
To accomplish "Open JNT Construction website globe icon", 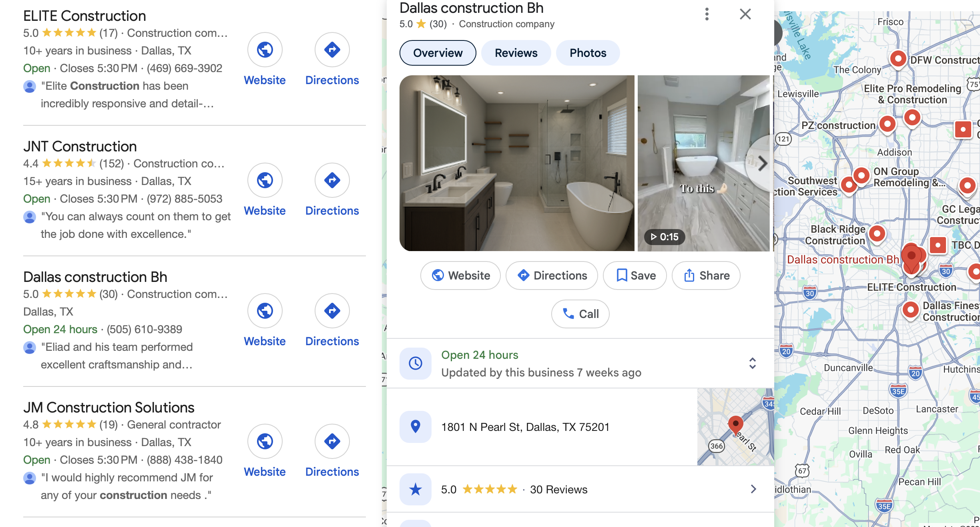I will [x=265, y=181].
